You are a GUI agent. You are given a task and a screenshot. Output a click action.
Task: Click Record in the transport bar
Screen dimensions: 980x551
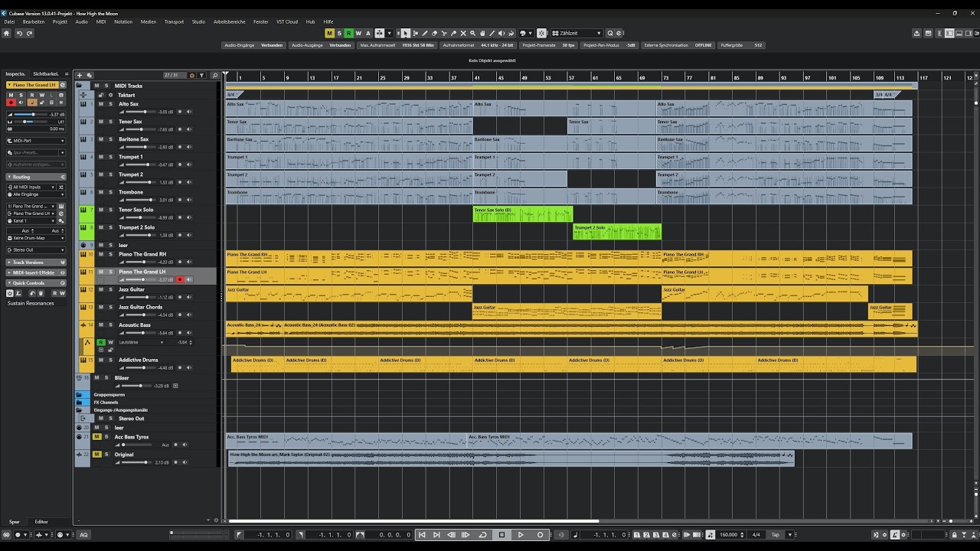click(540, 535)
